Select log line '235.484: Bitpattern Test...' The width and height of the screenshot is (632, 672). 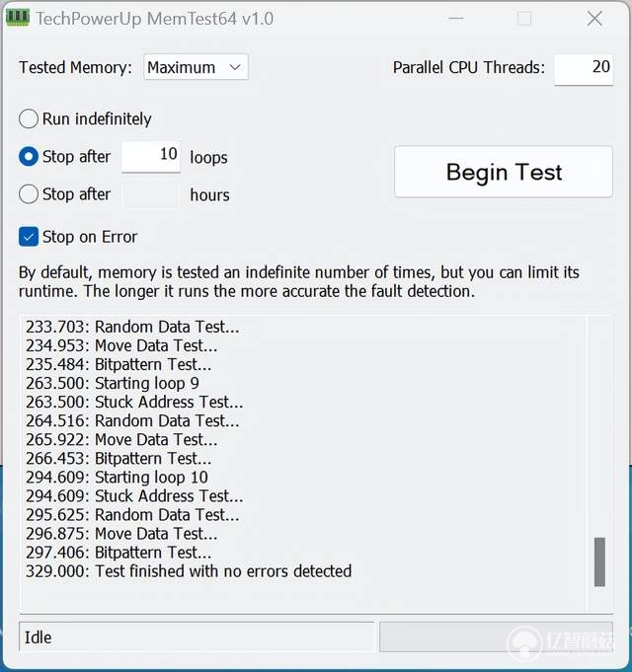click(118, 364)
